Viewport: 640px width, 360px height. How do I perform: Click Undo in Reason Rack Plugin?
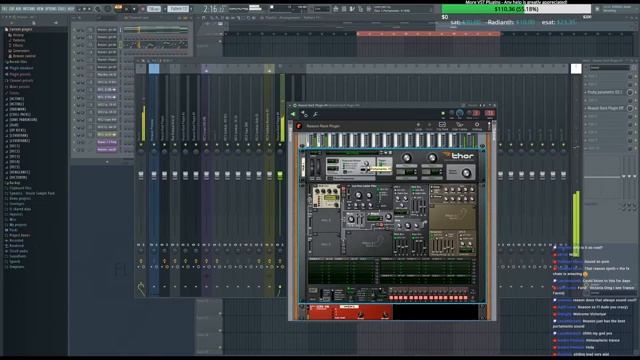418,126
